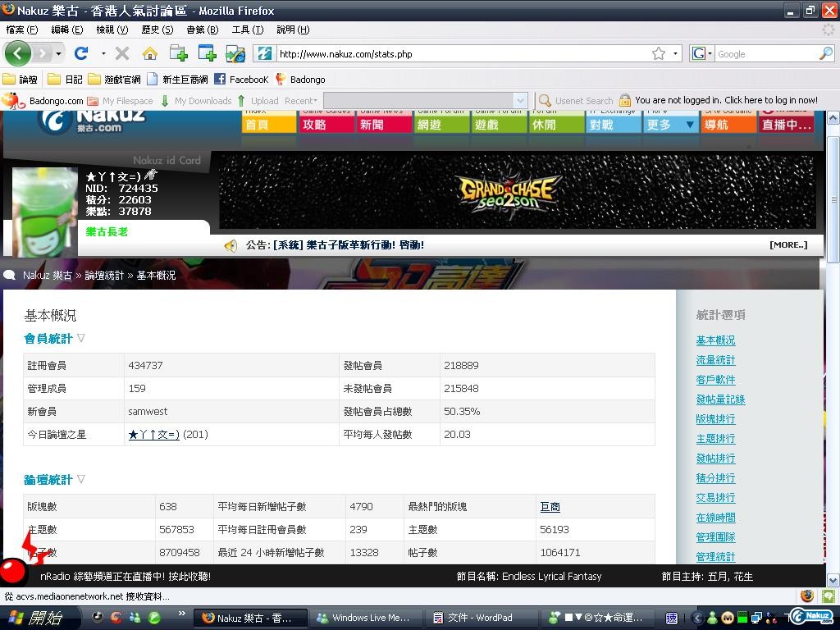
Task: Click the Stop loading X icon
Action: (122, 53)
